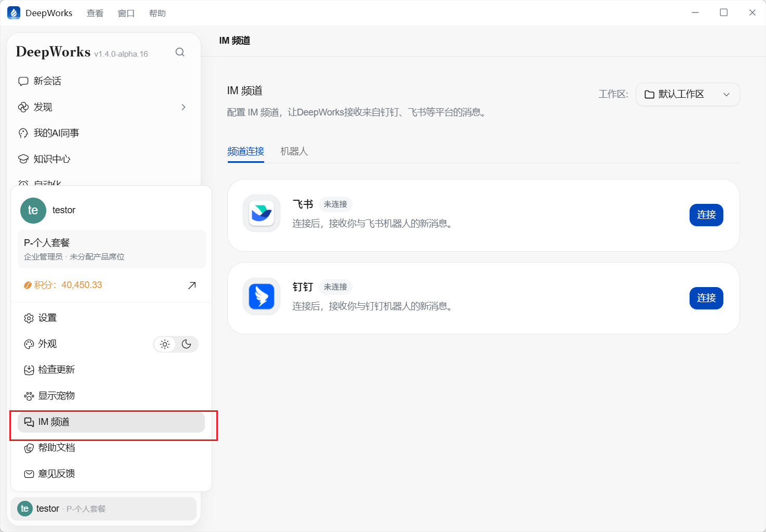766x532 pixels.
Task: Open 帮助文档 help documents
Action: (111, 448)
